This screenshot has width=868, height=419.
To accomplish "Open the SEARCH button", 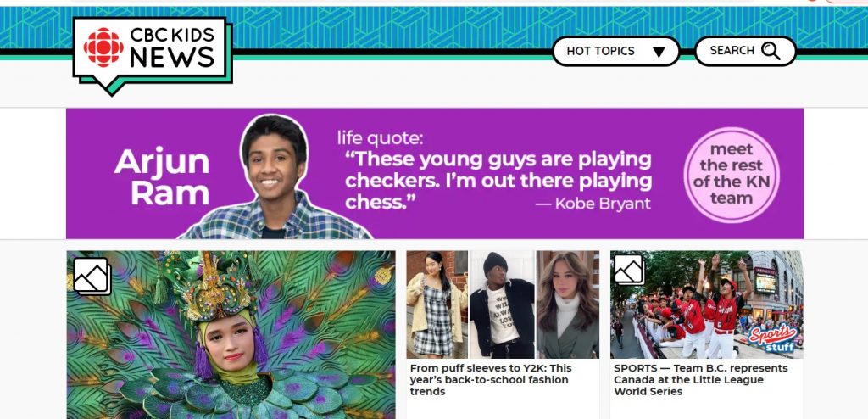I will point(745,51).
